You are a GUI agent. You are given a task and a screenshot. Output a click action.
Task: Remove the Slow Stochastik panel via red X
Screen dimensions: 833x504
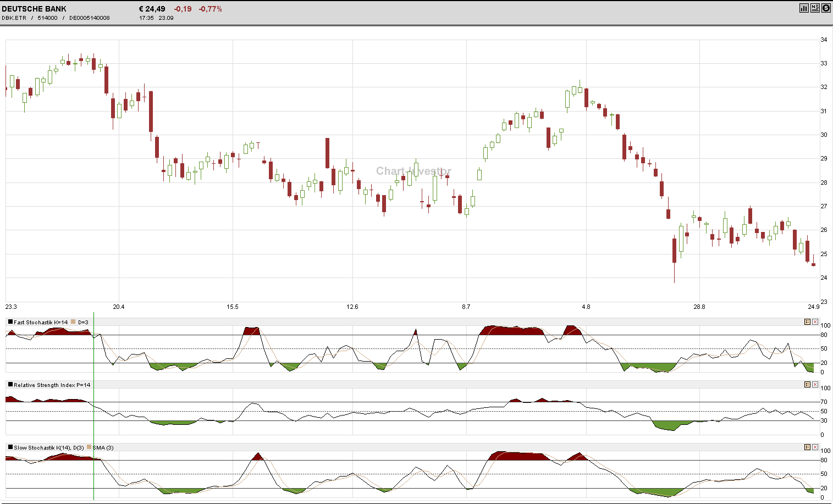[x=816, y=447]
